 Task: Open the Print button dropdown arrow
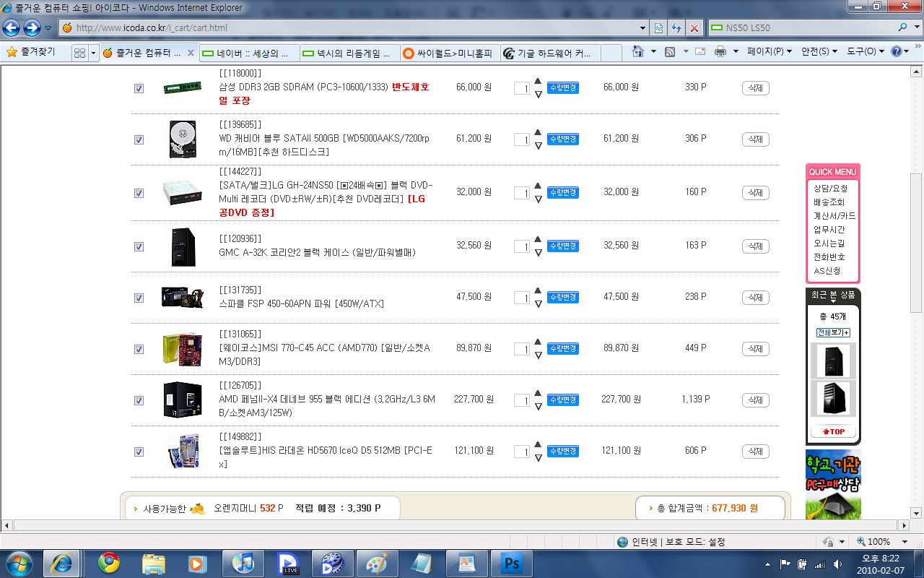click(x=736, y=52)
